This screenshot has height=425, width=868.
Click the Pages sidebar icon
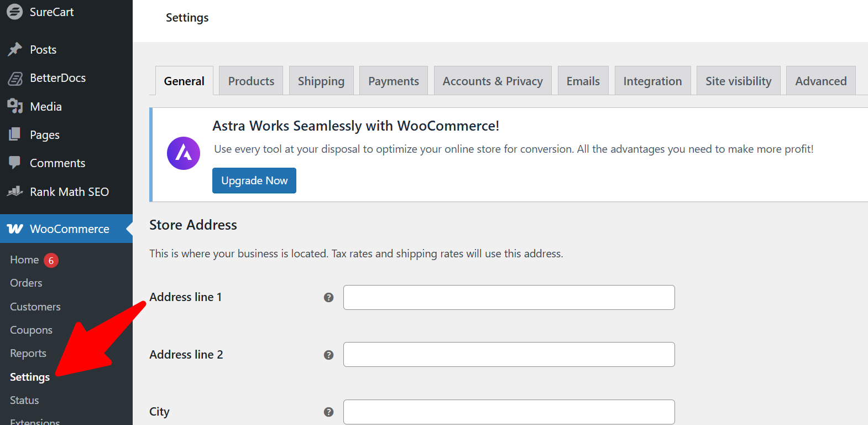click(15, 134)
